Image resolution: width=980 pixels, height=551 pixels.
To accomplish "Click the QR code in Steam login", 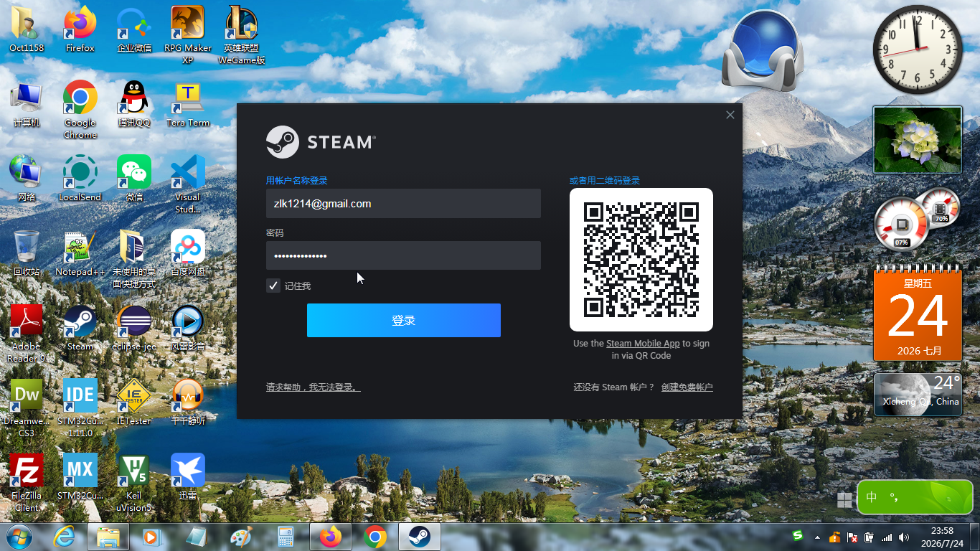I will click(641, 260).
